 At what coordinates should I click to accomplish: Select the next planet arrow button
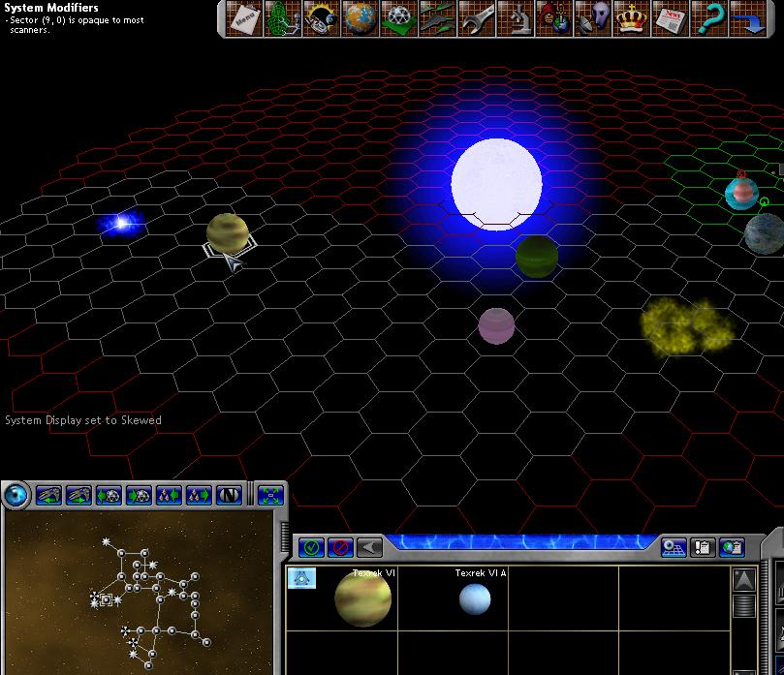click(139, 495)
